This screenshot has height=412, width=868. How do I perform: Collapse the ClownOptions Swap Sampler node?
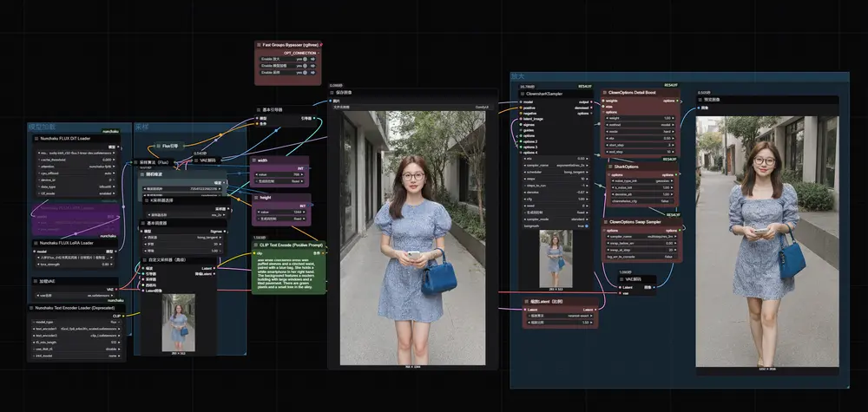[x=604, y=221]
